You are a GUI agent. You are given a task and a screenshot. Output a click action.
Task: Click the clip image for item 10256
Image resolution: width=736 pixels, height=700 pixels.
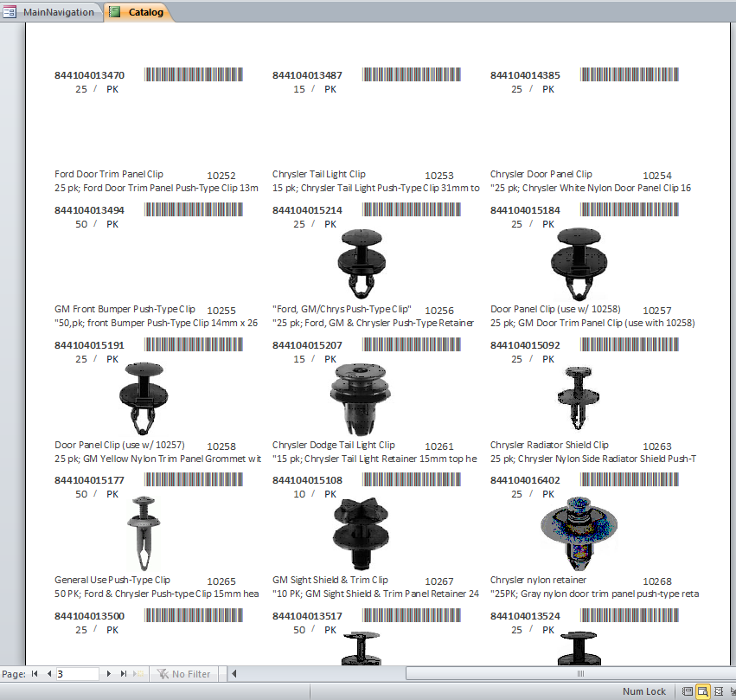click(361, 264)
